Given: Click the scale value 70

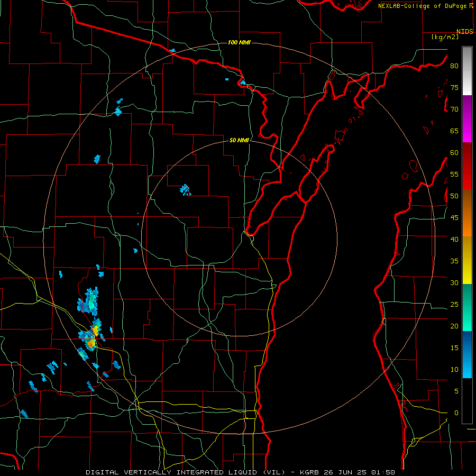Looking at the screenshot, I should [454, 109].
